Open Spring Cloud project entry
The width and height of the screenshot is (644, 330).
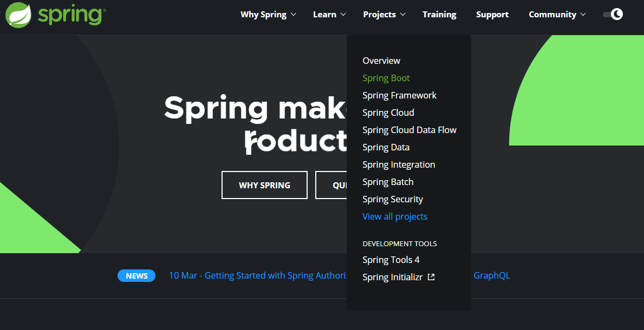pos(388,113)
